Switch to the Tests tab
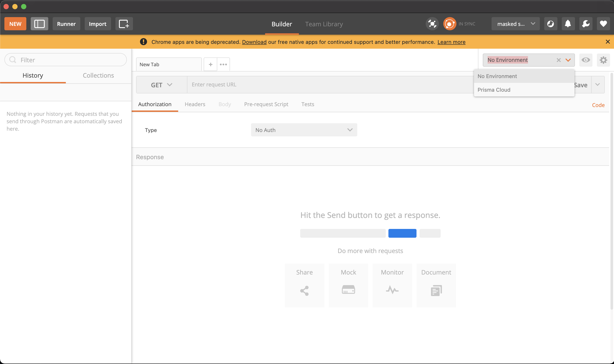Image resolution: width=614 pixels, height=364 pixels. coord(308,104)
